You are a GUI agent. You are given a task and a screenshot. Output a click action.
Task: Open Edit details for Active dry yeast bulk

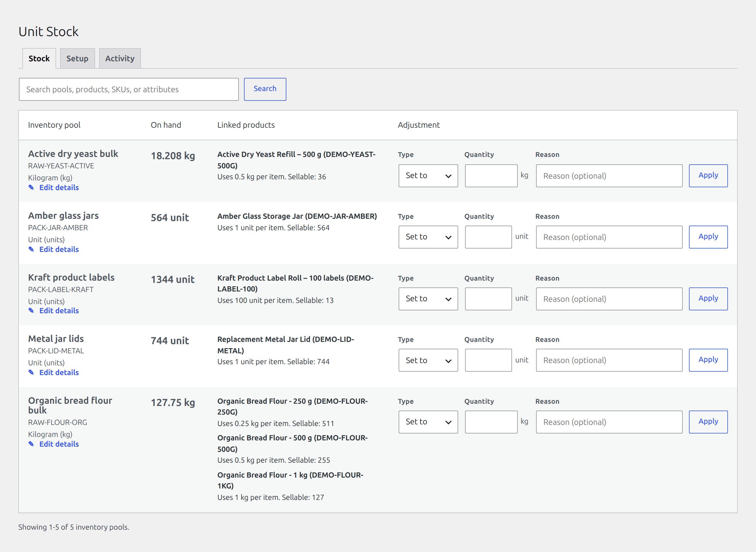[x=59, y=188]
